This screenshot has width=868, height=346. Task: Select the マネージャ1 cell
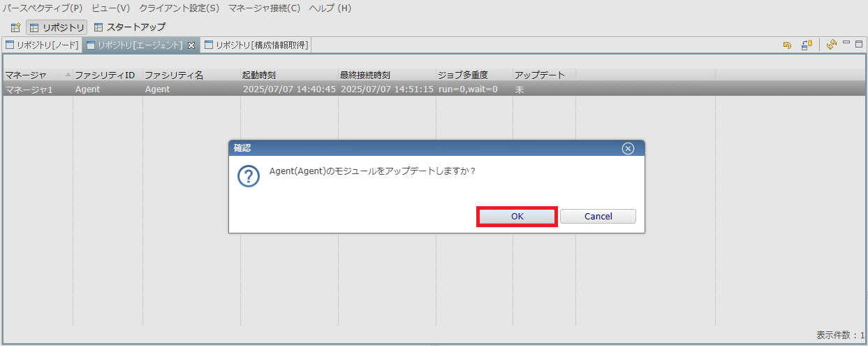(38, 89)
